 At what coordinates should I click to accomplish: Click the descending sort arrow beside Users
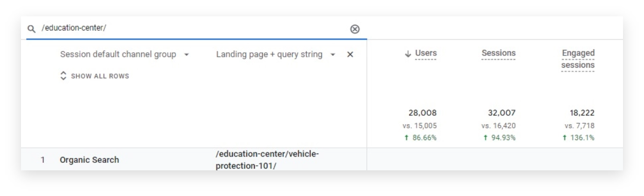click(x=408, y=54)
